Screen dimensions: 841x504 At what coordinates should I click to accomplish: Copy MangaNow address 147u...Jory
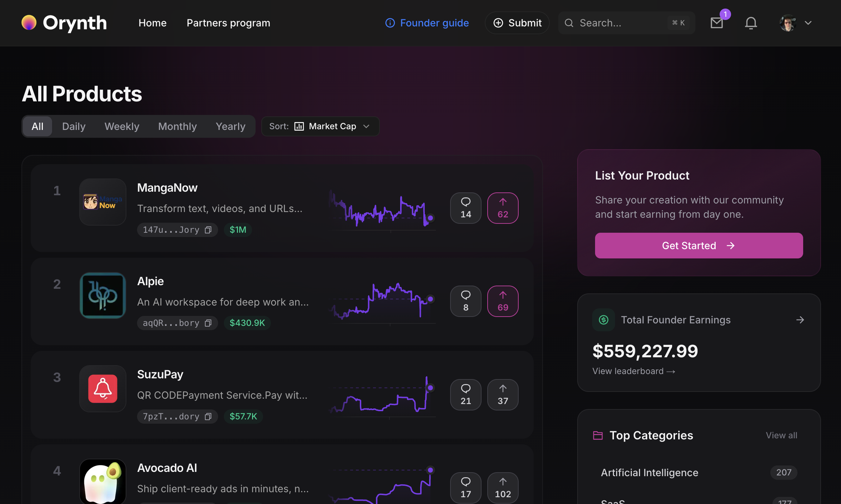tap(208, 230)
